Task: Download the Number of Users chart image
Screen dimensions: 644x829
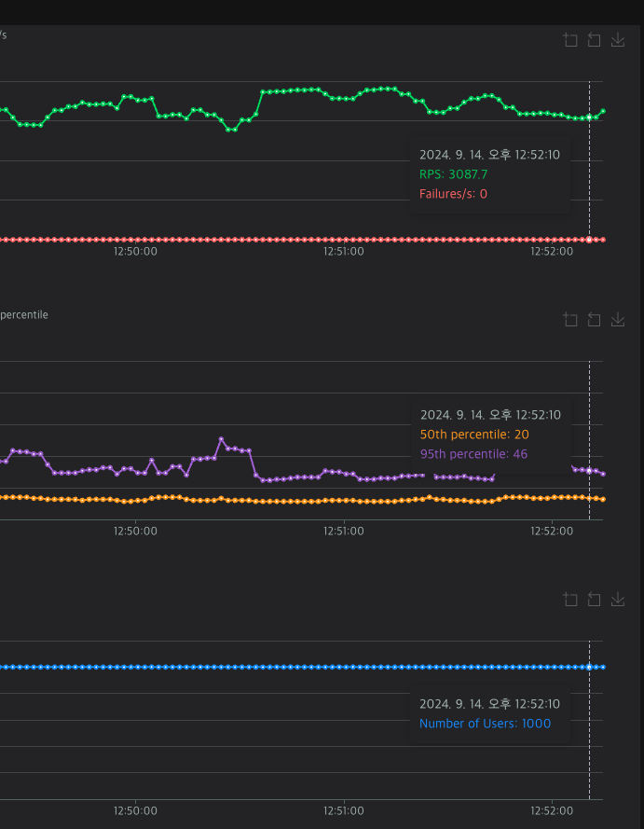Action: pyautogui.click(x=618, y=599)
